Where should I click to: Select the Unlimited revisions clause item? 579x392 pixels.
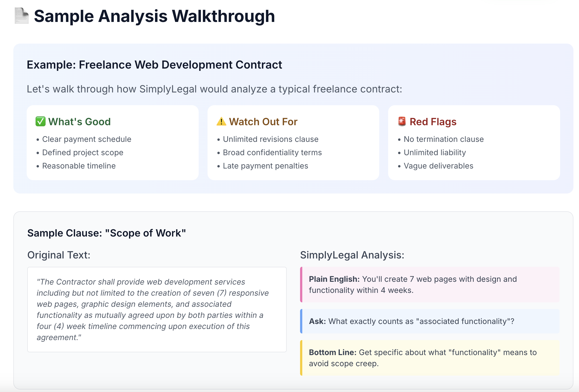coord(271,139)
